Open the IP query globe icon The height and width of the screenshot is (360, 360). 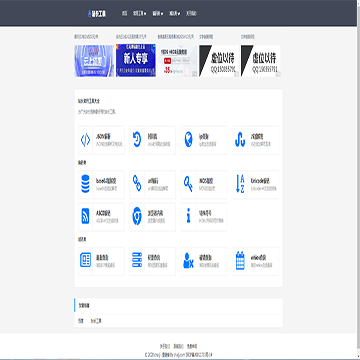[188, 140]
